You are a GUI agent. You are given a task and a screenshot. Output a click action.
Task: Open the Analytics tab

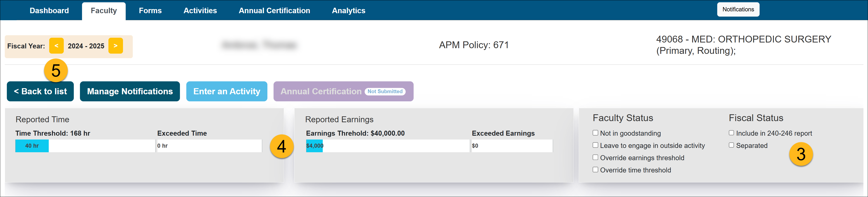click(x=348, y=11)
